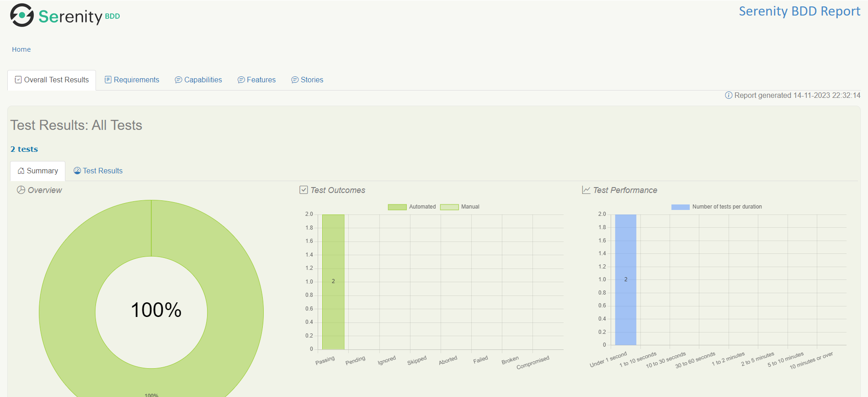868x397 pixels.
Task: Click the Report generated timestamp text
Action: 798,95
